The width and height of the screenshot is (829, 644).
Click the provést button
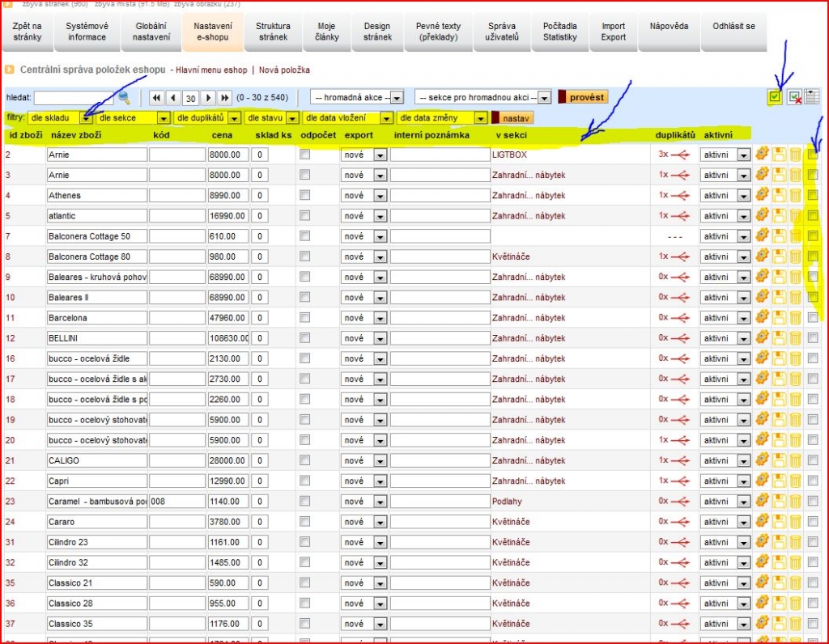tap(583, 97)
